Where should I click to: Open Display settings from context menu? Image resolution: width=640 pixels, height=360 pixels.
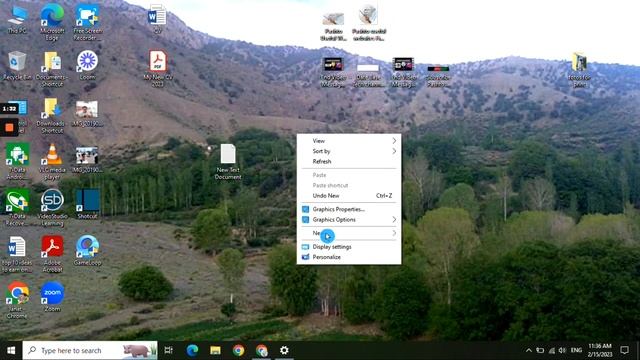[x=349, y=247]
